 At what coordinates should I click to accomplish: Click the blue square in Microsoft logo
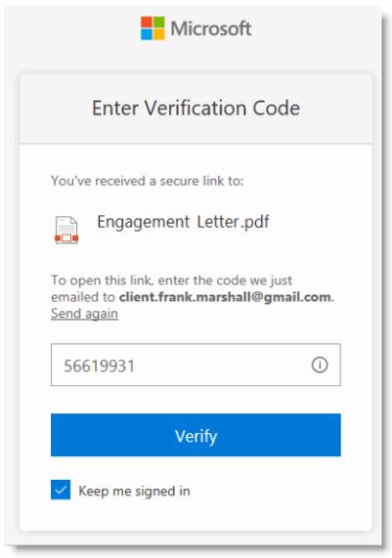pyautogui.click(x=147, y=34)
